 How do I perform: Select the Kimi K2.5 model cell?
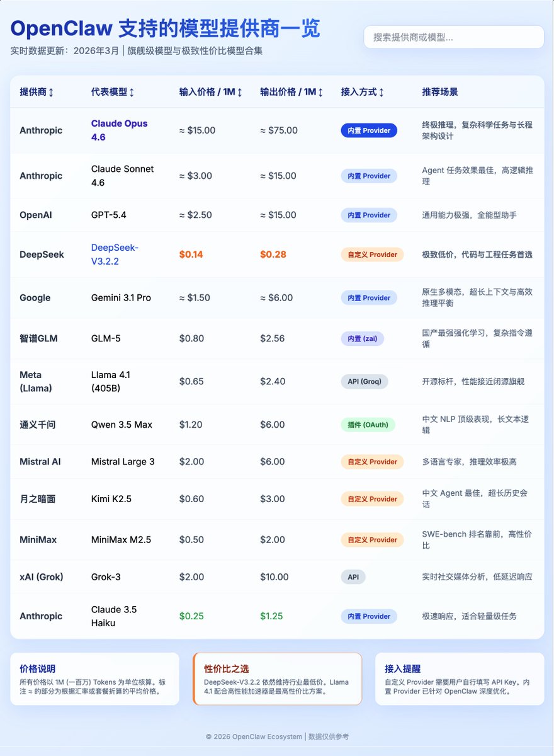111,499
